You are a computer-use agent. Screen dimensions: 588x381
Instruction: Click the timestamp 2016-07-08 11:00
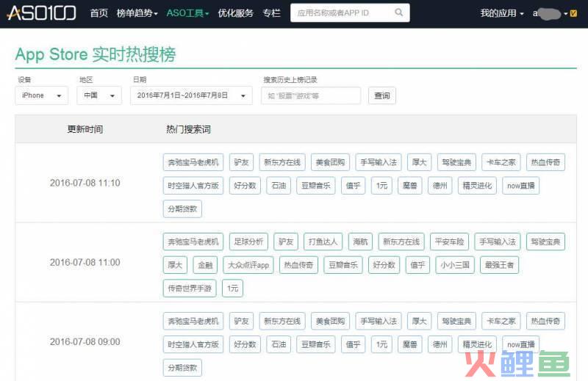85,262
